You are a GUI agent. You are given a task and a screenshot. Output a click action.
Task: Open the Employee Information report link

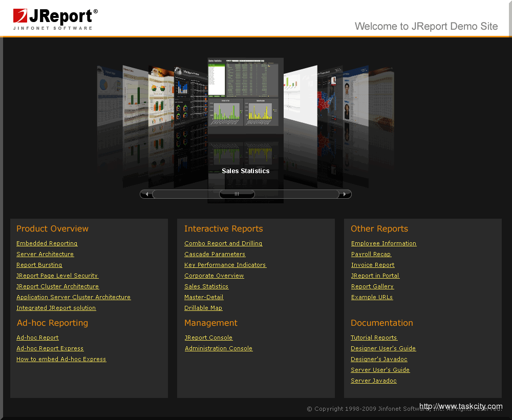point(383,243)
